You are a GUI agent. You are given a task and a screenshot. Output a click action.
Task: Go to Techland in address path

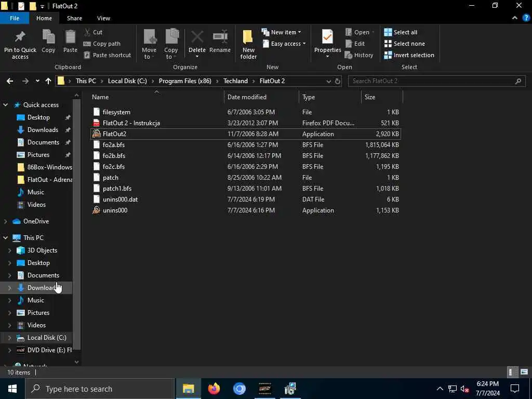tap(235, 81)
